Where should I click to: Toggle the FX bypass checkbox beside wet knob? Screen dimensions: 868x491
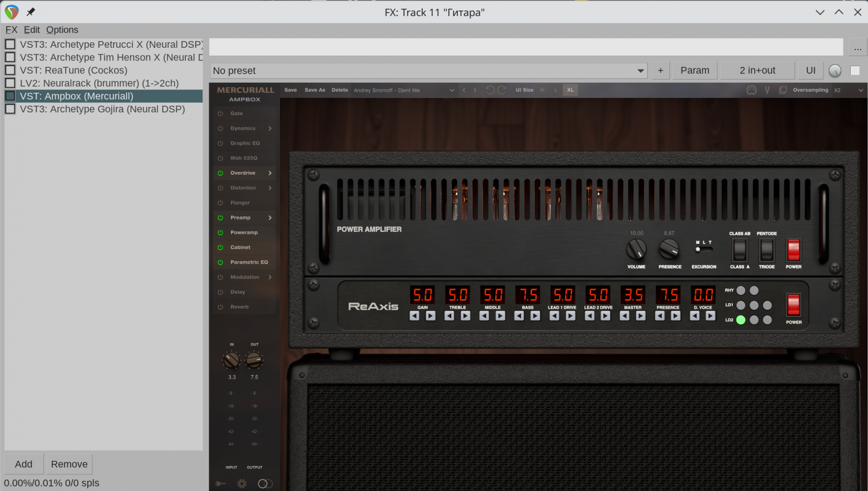tap(855, 71)
